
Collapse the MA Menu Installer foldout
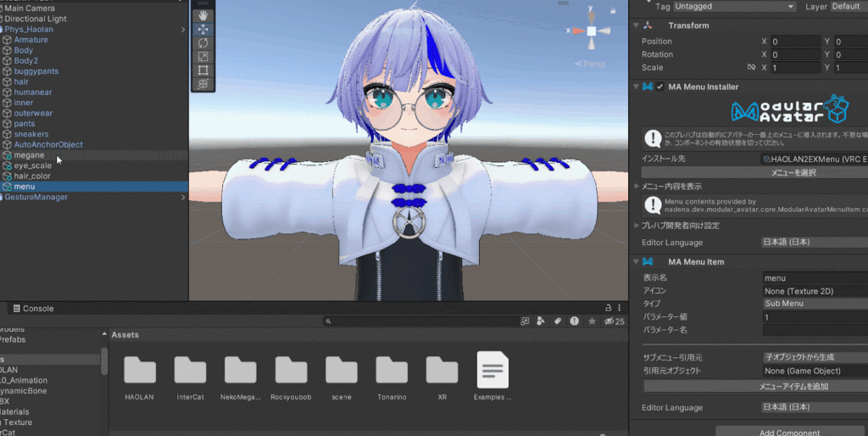pos(636,87)
